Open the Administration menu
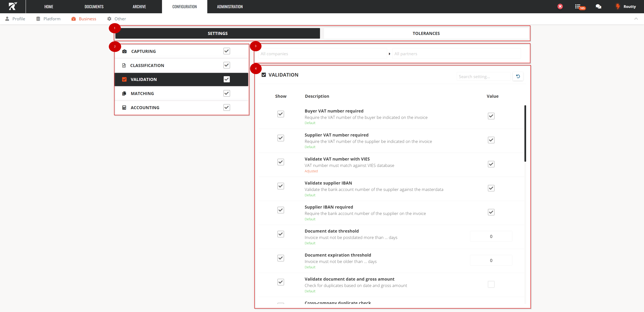The height and width of the screenshot is (312, 644). (229, 7)
